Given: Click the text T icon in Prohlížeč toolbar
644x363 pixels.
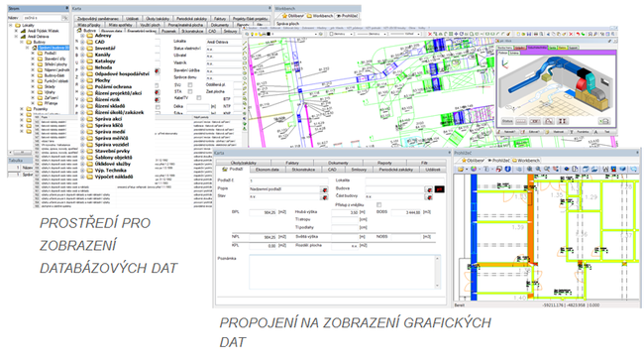Looking at the screenshot, I should click(486, 169).
